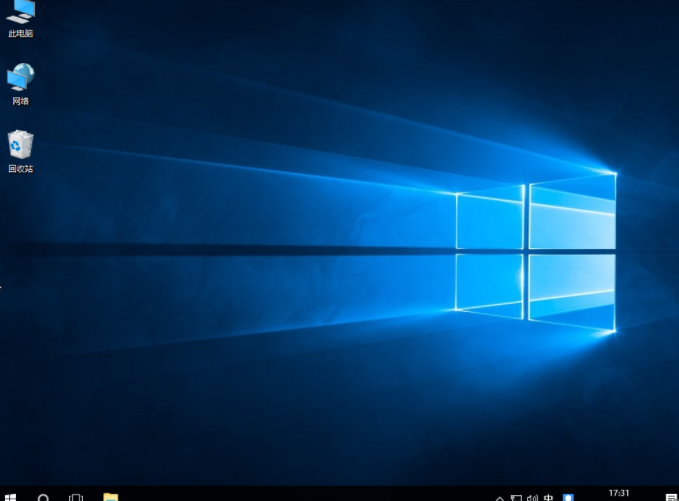The image size is (679, 501).
Task: Show hidden system tray icons
Action: coord(499,498)
